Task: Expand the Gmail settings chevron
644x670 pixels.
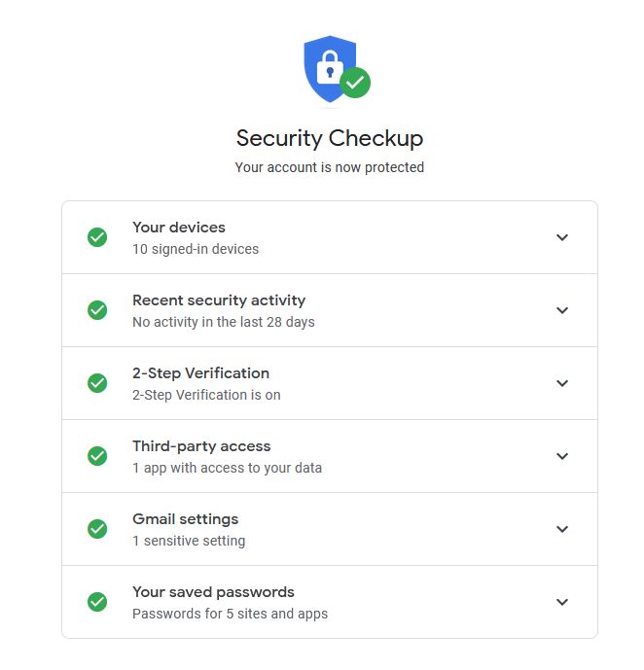Action: click(x=562, y=529)
